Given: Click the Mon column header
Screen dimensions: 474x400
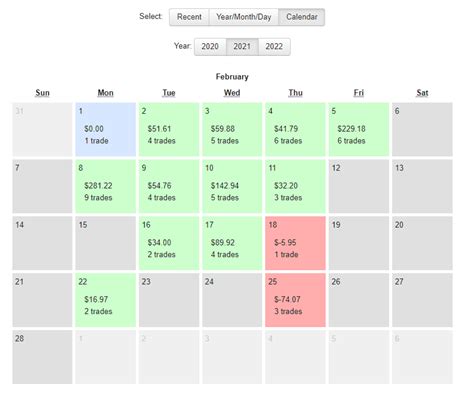Looking at the screenshot, I should tap(106, 93).
